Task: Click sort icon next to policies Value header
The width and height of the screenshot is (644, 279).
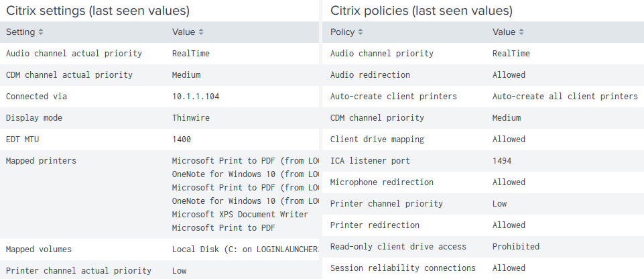Action: pos(521,32)
